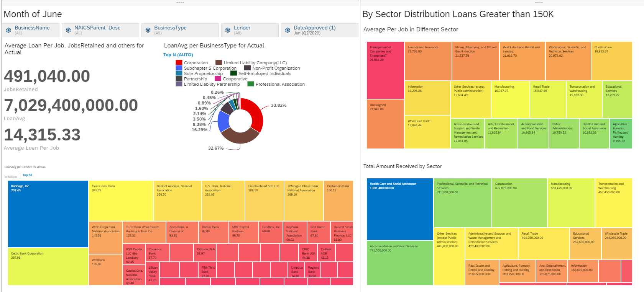The width and height of the screenshot is (644, 292).
Task: Select Health Care and Social Assistance tile
Action: pyautogui.click(x=400, y=209)
